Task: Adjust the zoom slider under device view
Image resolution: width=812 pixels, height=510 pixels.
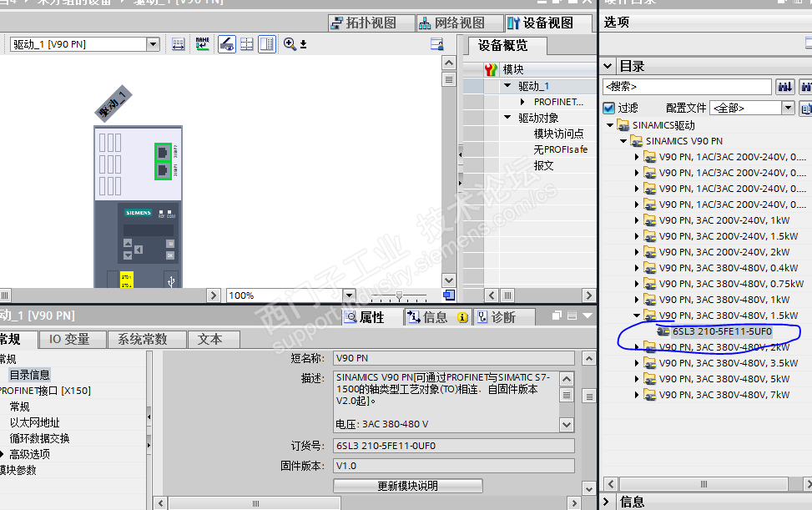Action: pyautogui.click(x=399, y=296)
